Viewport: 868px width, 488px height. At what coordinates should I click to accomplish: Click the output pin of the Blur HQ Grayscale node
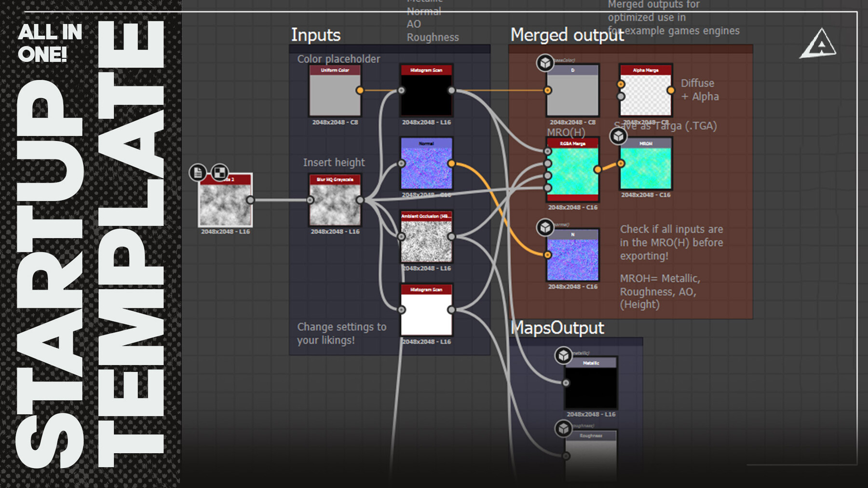click(x=360, y=199)
